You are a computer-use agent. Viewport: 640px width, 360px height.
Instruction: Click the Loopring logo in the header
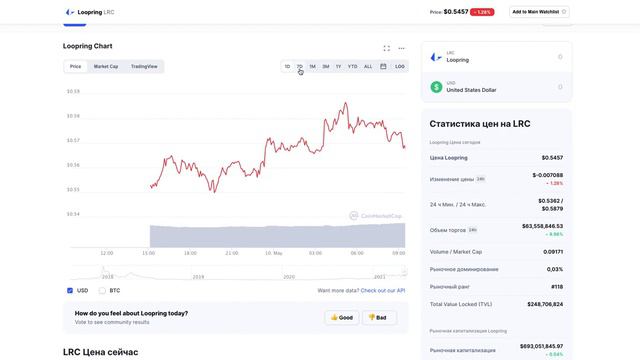70,12
